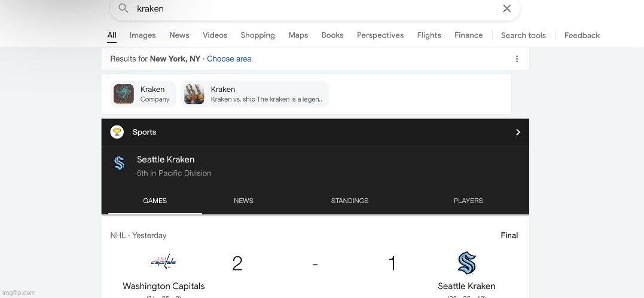Click the Seattle Kraken logo in header
Viewport: 644px width, 298px height.
119,164
